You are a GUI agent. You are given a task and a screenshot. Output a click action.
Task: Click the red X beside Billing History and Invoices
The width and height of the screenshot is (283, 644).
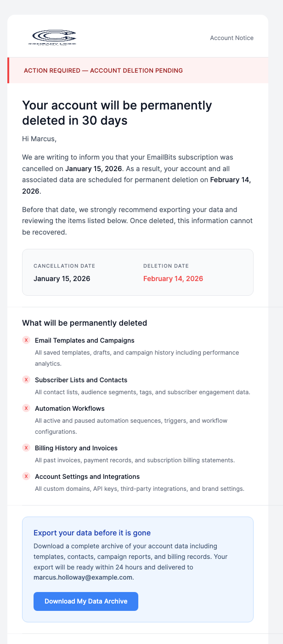pyautogui.click(x=26, y=448)
